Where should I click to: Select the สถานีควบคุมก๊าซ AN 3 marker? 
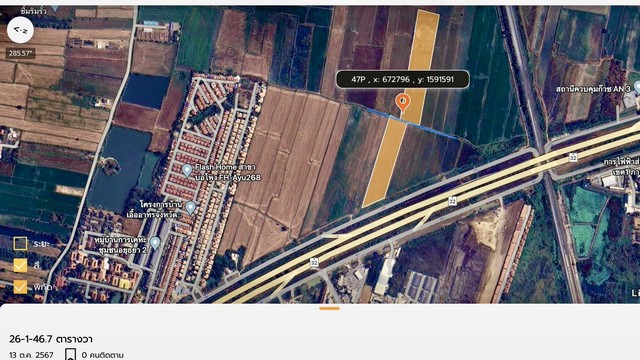637,88
